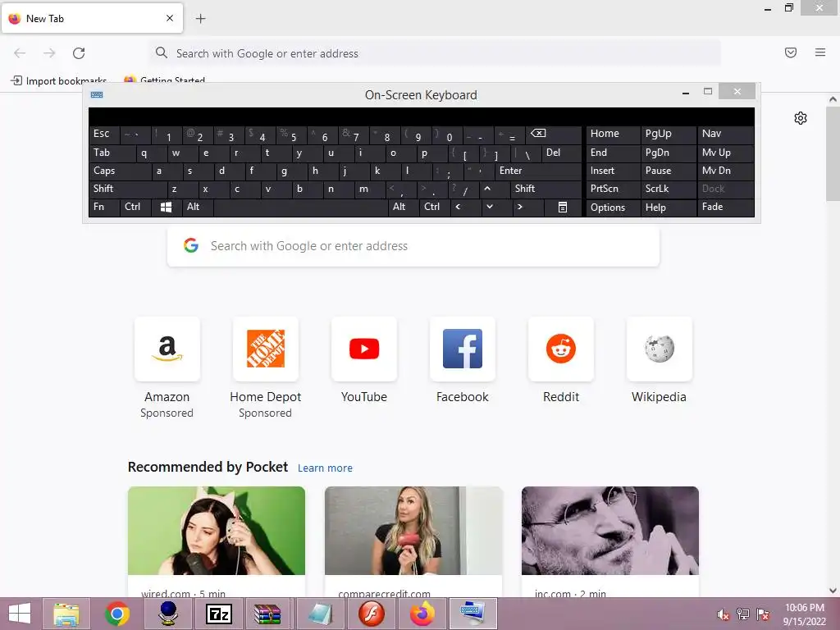Click the Mv Up key on keyboard

click(725, 153)
